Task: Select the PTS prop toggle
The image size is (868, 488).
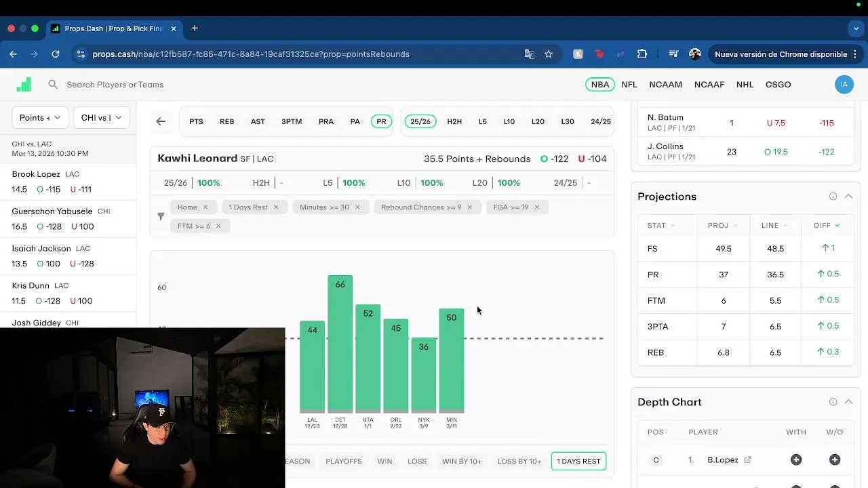Action: point(196,122)
